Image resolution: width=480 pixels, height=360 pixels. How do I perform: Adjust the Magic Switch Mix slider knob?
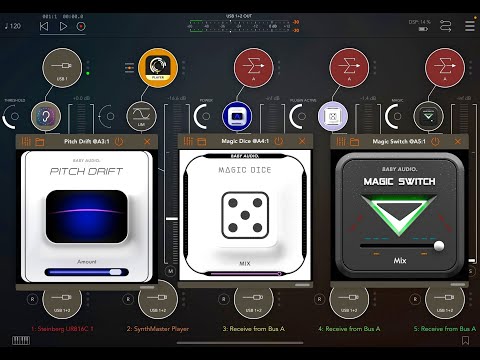439,246
